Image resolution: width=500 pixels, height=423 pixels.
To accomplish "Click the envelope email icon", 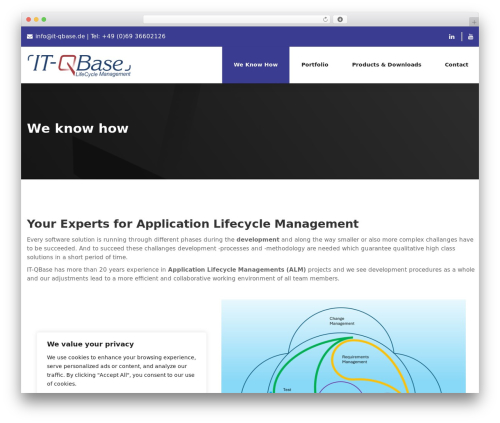I will [x=30, y=37].
